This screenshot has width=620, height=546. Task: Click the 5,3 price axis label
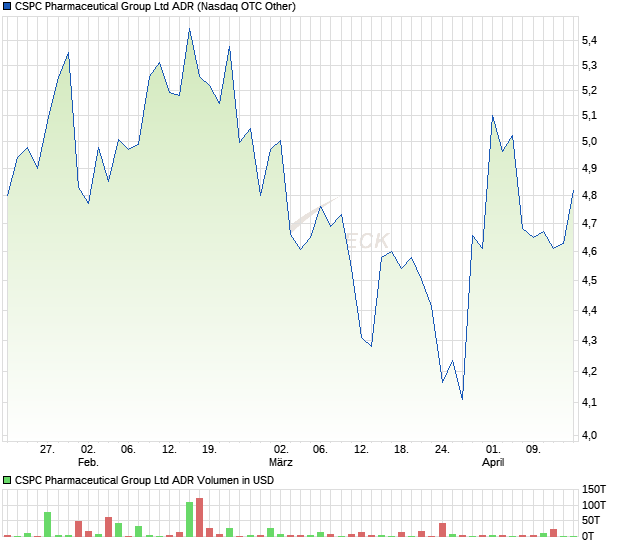(x=589, y=66)
